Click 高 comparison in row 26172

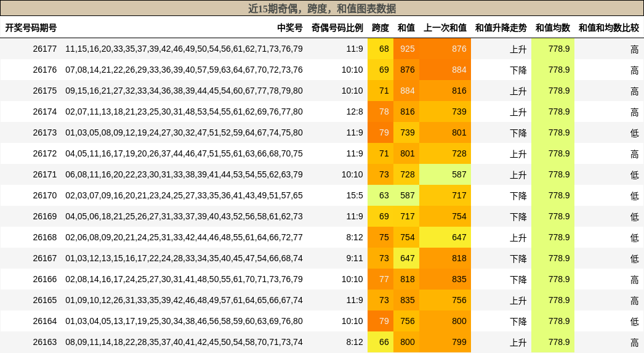click(635, 154)
